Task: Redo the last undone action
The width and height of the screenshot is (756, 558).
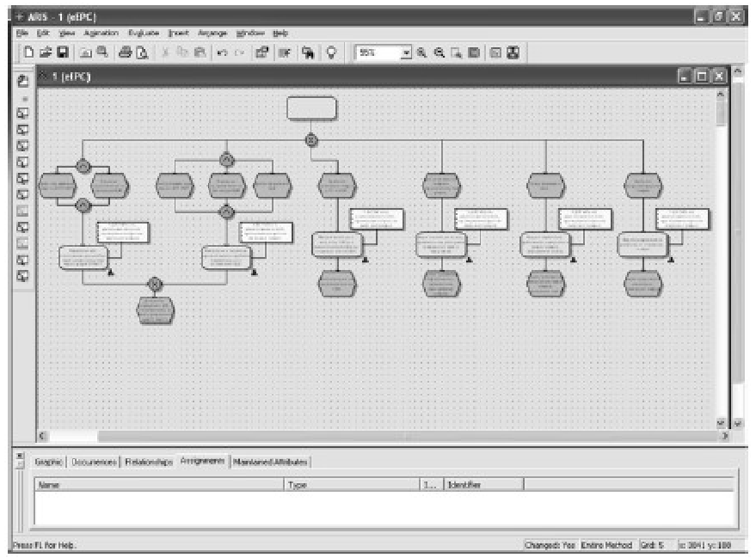Action: (x=239, y=52)
